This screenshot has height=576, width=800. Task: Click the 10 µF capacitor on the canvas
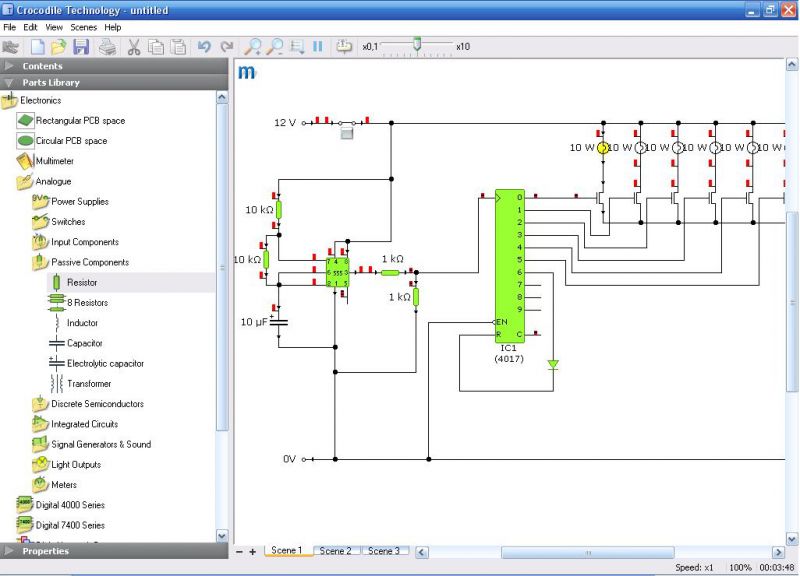[x=279, y=322]
